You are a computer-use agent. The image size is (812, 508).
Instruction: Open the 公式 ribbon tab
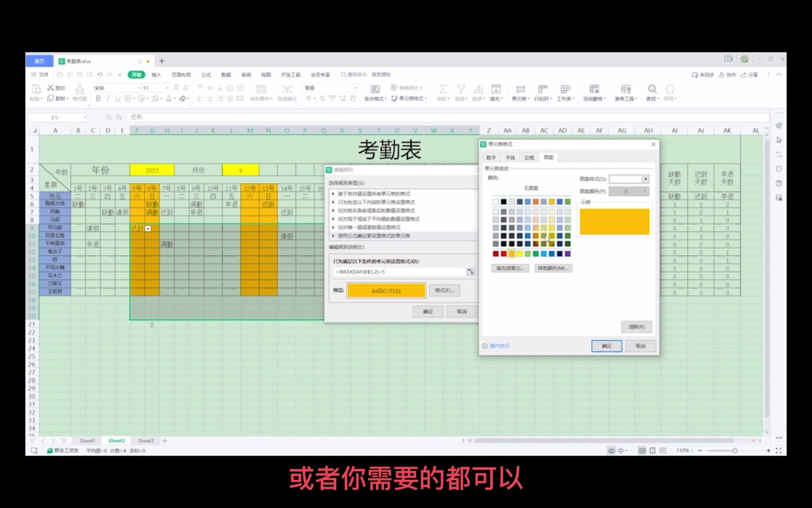tap(206, 75)
